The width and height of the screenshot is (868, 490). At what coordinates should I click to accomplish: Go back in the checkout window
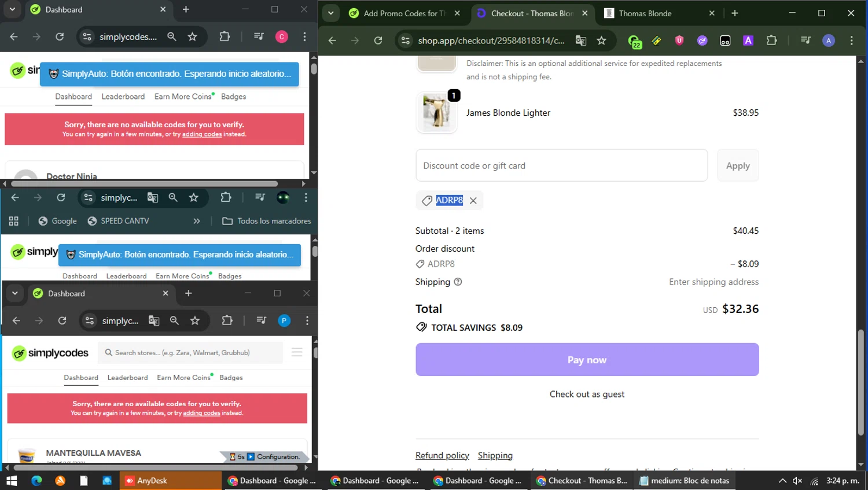pos(332,40)
